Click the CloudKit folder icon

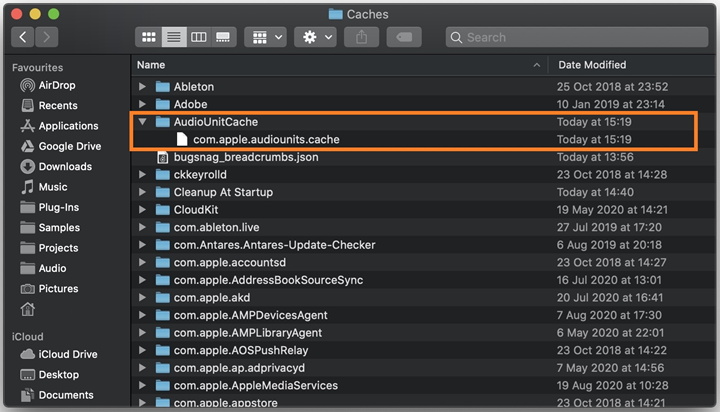pyautogui.click(x=163, y=209)
